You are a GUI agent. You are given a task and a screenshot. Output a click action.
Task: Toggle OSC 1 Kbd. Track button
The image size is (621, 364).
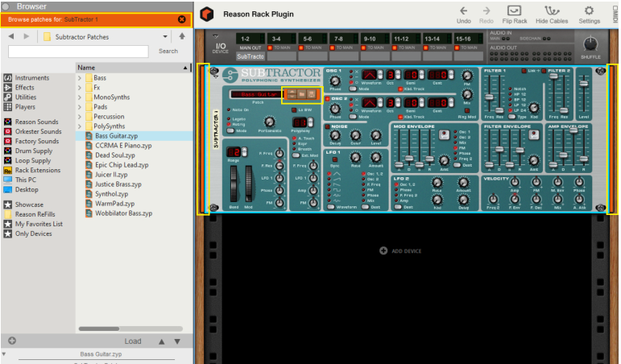400,89
